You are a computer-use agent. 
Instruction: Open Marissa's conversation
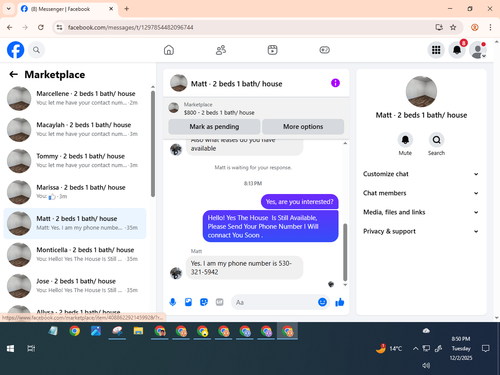(75, 192)
